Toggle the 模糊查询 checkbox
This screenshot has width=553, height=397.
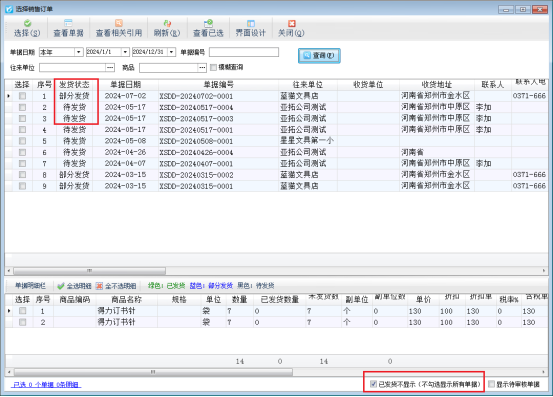[213, 67]
